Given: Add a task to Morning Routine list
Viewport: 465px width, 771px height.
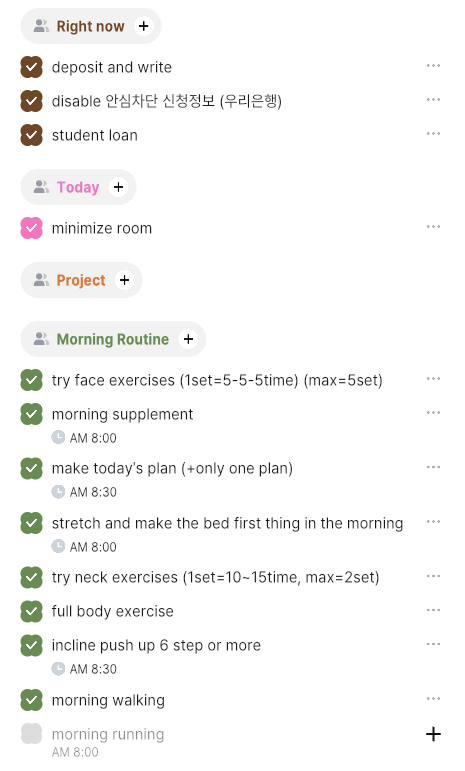Looking at the screenshot, I should 188,339.
